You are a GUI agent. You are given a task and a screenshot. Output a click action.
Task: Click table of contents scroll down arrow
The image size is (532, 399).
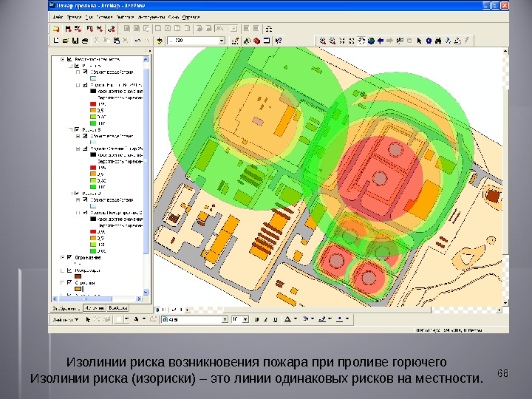pos(146,292)
